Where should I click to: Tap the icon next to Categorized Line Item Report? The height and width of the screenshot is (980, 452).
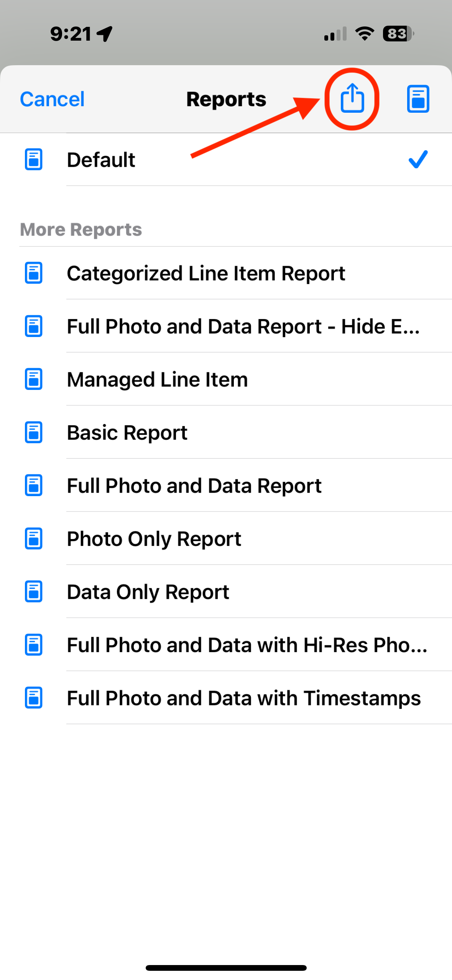pyautogui.click(x=34, y=273)
